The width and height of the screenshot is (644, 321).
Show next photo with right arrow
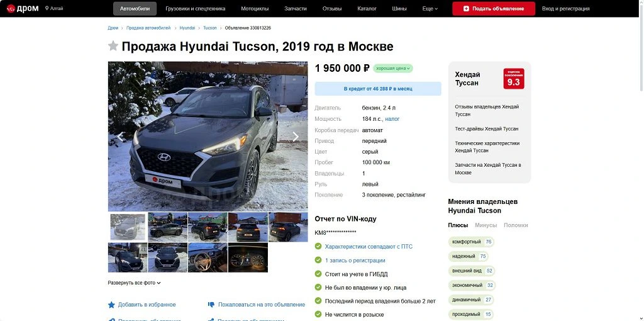click(296, 137)
